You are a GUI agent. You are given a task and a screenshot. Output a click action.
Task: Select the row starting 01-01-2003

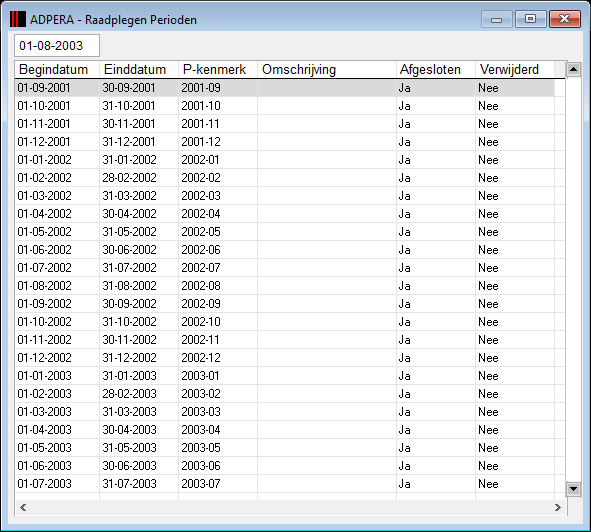pos(285,376)
